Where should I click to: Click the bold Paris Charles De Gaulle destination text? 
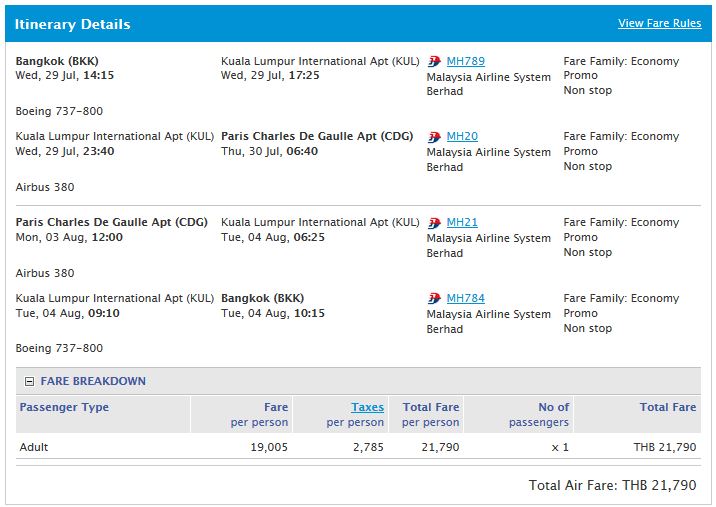[x=317, y=136]
